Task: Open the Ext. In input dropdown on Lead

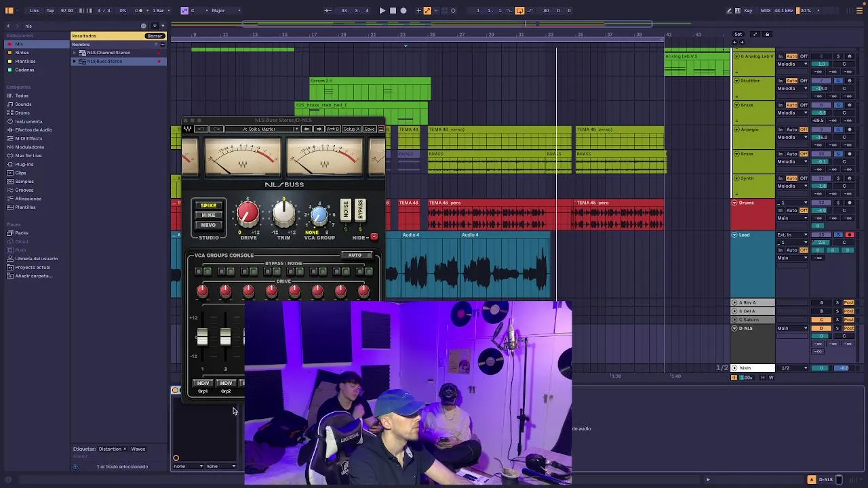Action: click(x=793, y=235)
